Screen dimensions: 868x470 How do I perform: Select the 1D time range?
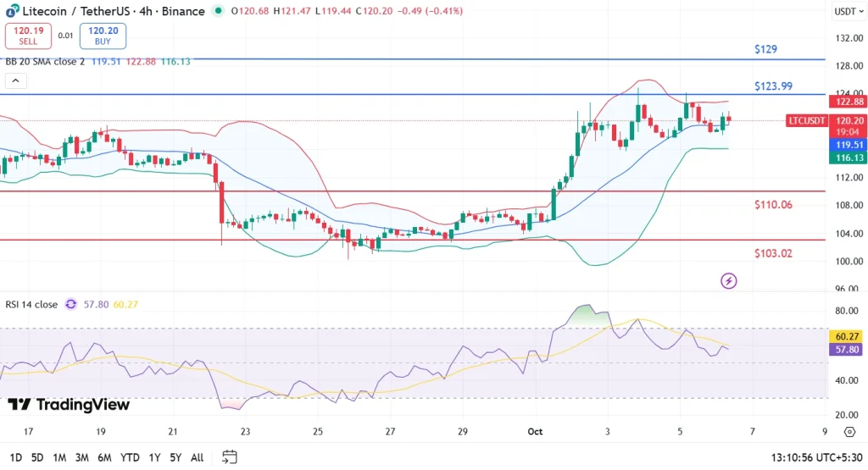click(x=14, y=457)
